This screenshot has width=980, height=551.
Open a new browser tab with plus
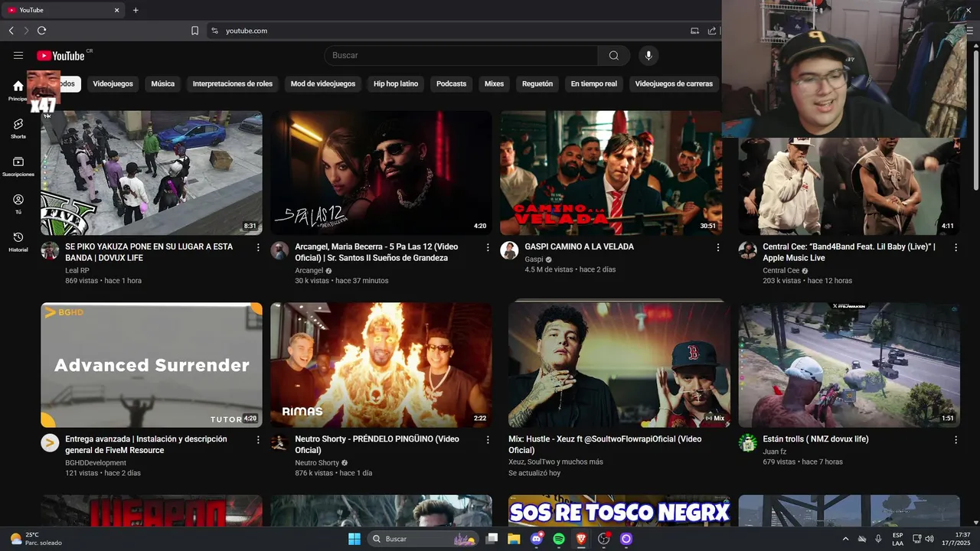tap(136, 10)
